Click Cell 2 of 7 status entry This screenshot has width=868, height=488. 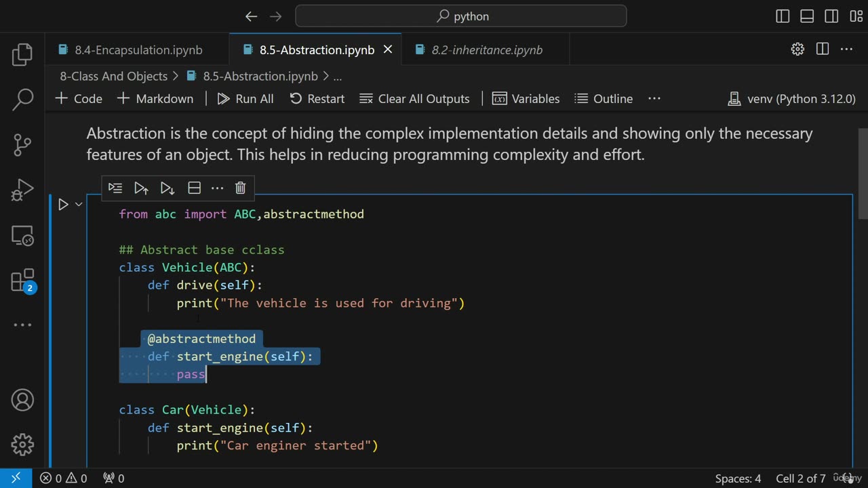pos(801,478)
